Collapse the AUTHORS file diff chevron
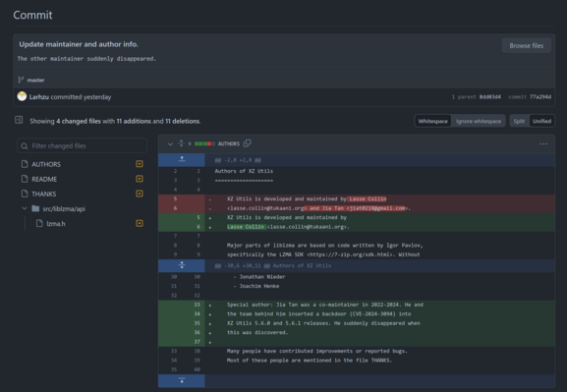The width and height of the screenshot is (567, 392). pos(170,143)
